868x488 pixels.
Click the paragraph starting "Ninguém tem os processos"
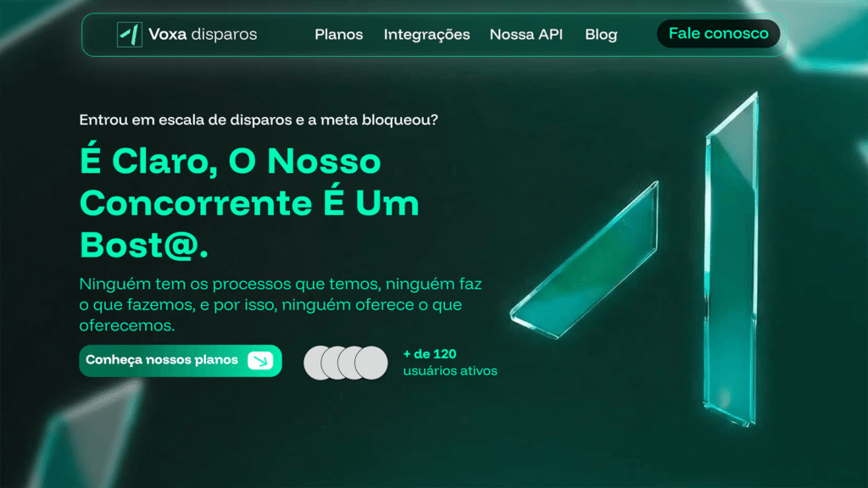[281, 304]
